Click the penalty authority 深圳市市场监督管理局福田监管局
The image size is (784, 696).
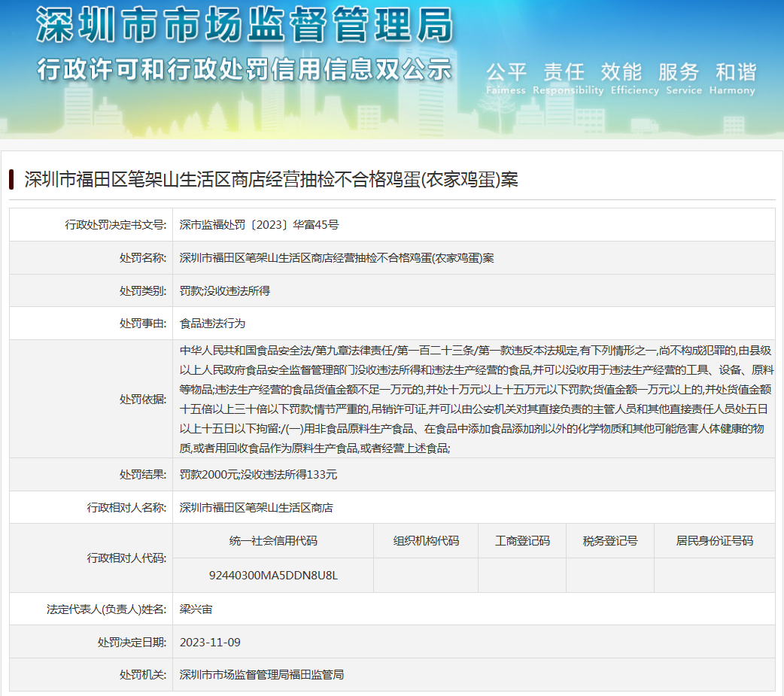[x=262, y=675]
